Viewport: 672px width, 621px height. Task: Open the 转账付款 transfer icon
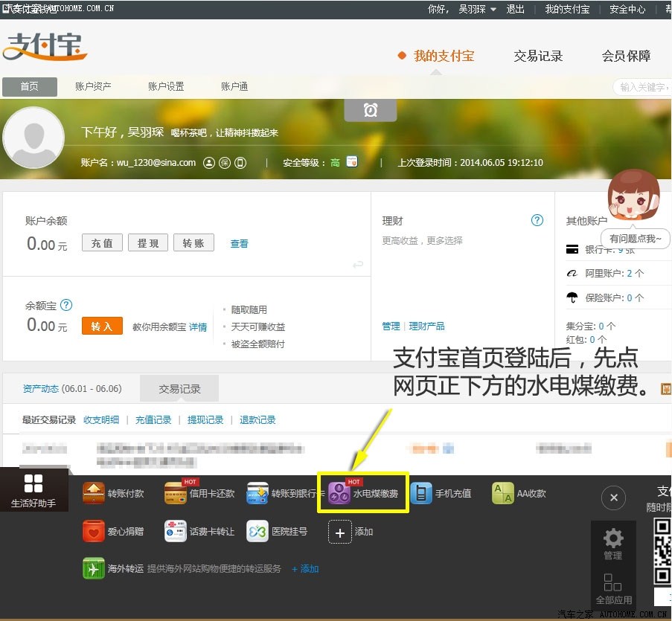tap(94, 493)
